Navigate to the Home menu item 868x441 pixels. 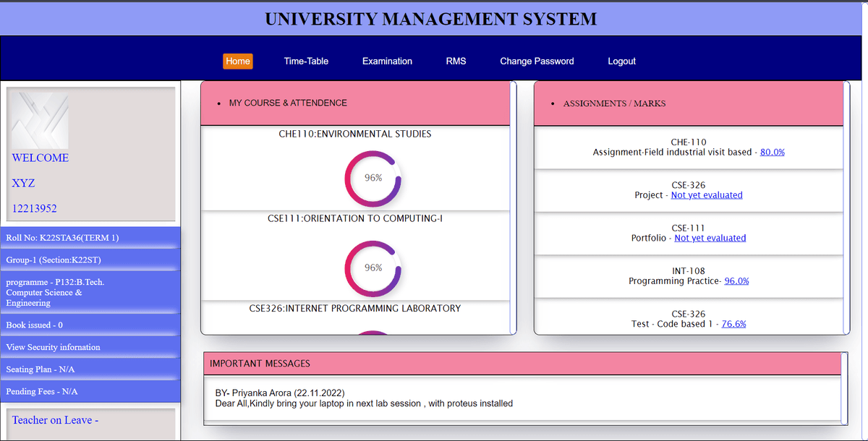click(x=238, y=61)
